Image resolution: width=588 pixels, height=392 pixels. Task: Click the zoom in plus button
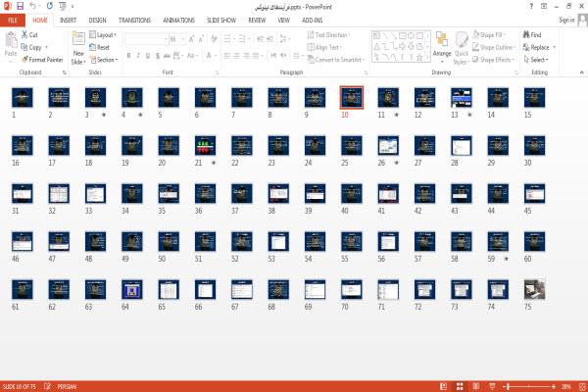554,386
